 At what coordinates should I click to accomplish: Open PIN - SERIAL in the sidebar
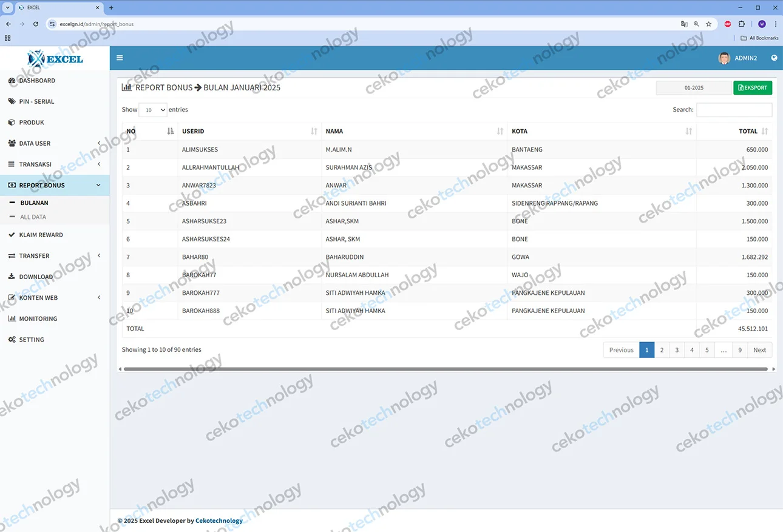point(36,102)
